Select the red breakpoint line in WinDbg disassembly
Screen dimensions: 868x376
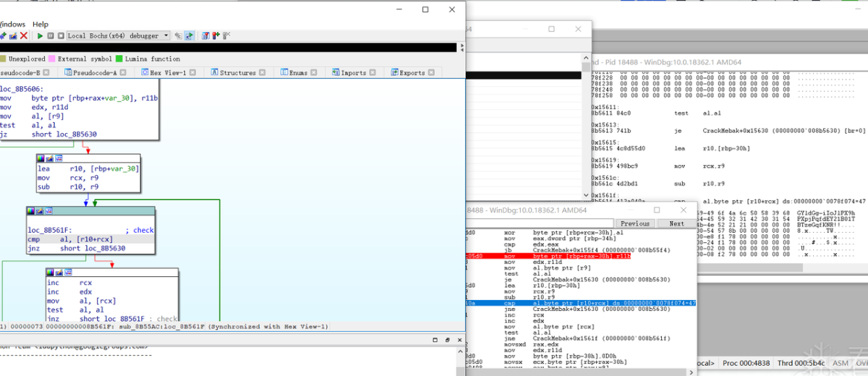pyautogui.click(x=550, y=256)
